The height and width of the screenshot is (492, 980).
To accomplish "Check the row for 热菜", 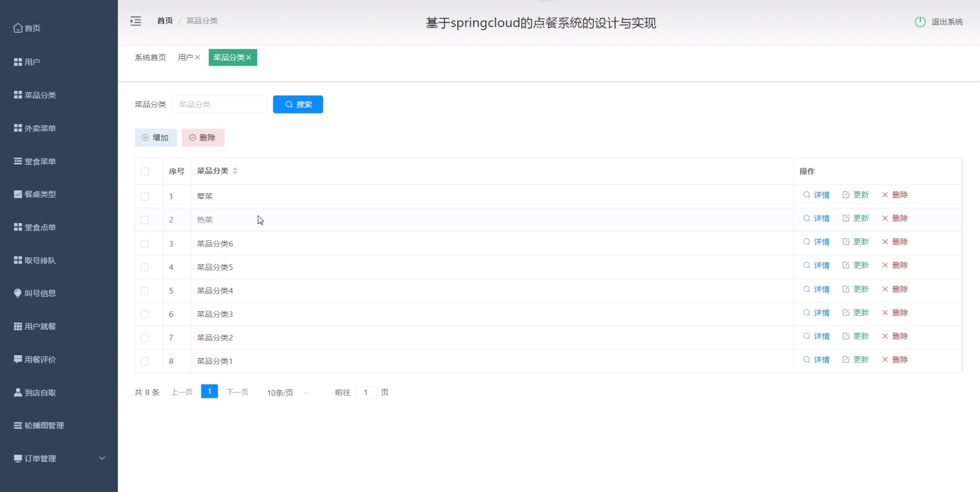I will 145,220.
